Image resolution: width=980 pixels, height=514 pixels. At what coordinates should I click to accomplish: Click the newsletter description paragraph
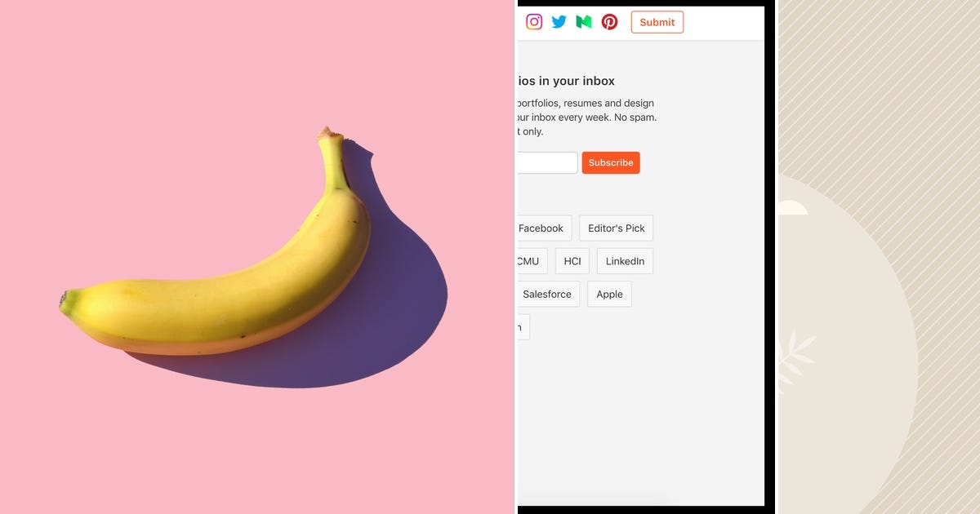coord(586,117)
